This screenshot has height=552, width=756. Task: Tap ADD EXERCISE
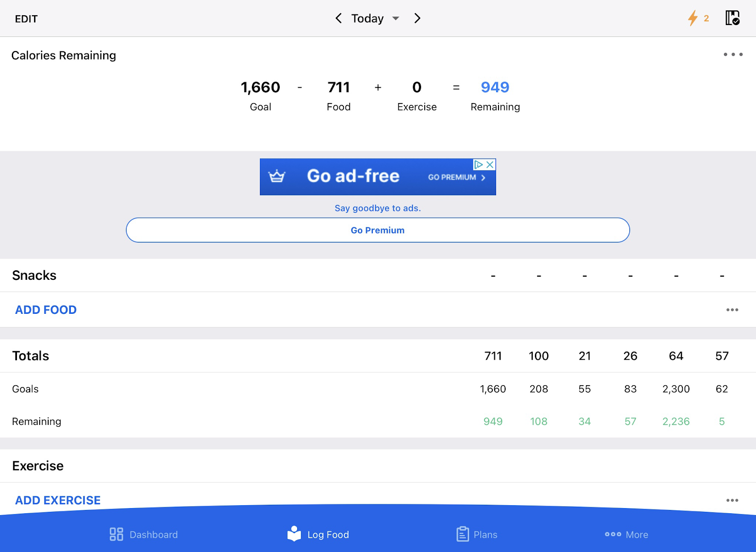(58, 500)
